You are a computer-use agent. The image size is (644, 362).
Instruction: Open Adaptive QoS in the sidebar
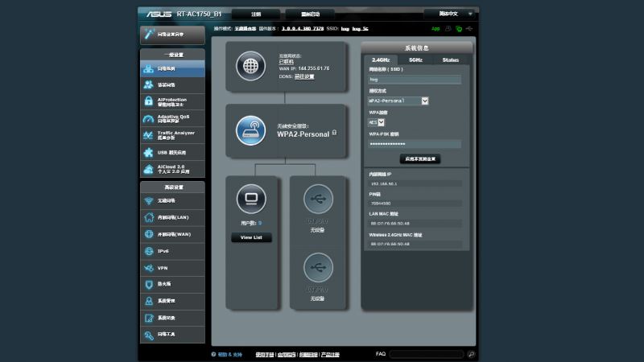coord(172,118)
